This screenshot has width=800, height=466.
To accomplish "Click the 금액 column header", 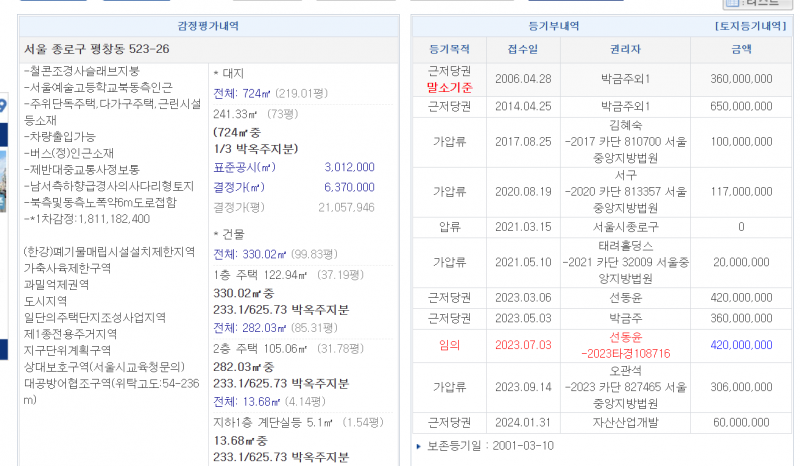I will [x=741, y=48].
